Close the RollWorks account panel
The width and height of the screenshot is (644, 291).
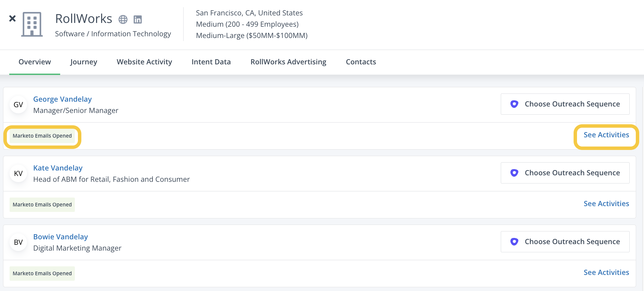click(12, 18)
